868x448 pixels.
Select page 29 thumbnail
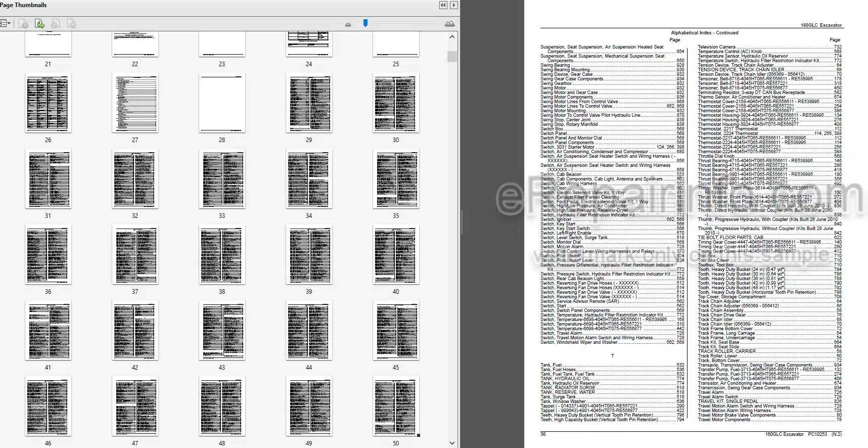(309, 103)
